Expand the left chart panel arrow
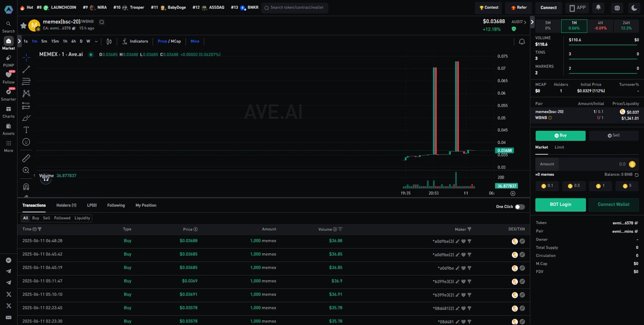This screenshot has width=644, height=325. click(19, 41)
